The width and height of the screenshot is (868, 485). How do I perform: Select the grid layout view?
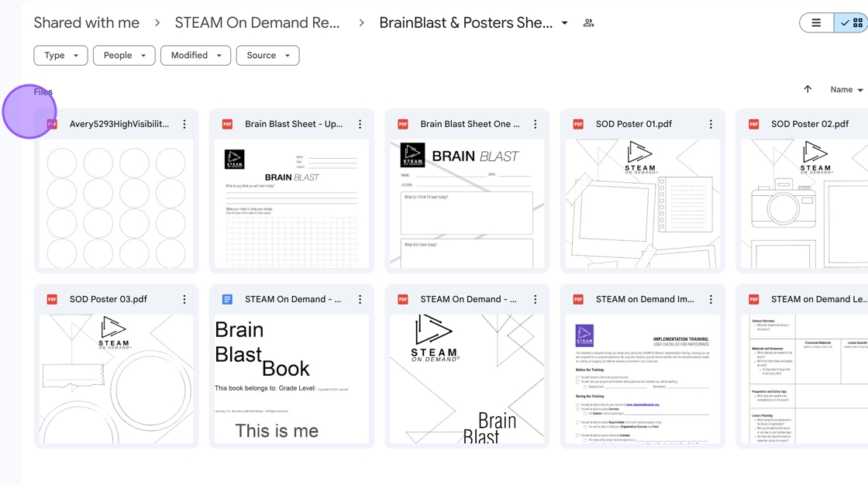[852, 22]
